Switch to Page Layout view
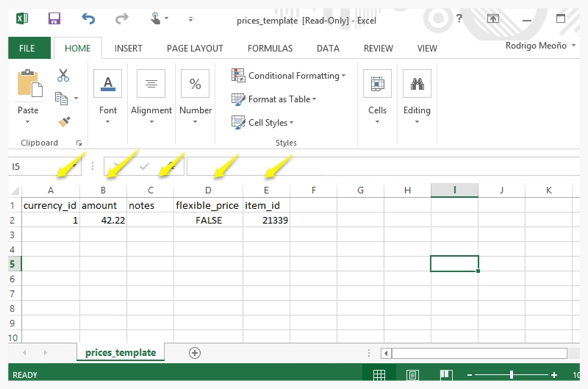 pyautogui.click(x=412, y=374)
